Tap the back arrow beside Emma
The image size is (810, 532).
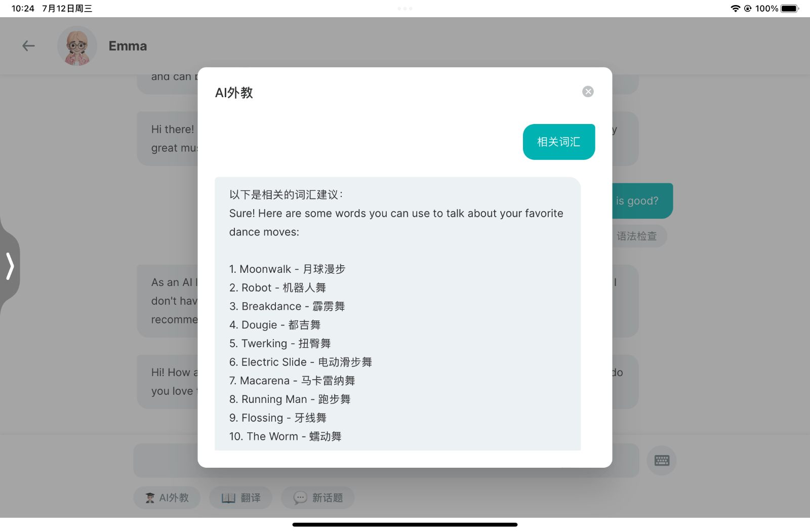tap(28, 46)
